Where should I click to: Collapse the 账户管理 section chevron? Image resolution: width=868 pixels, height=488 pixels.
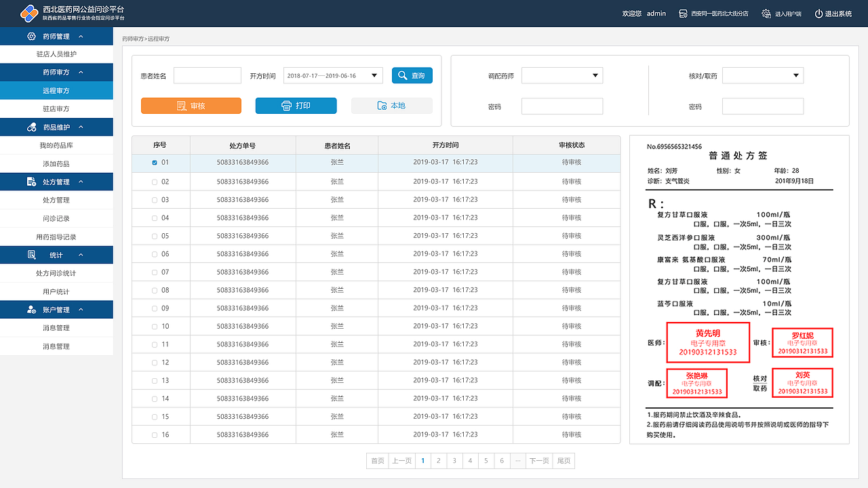[81, 310]
